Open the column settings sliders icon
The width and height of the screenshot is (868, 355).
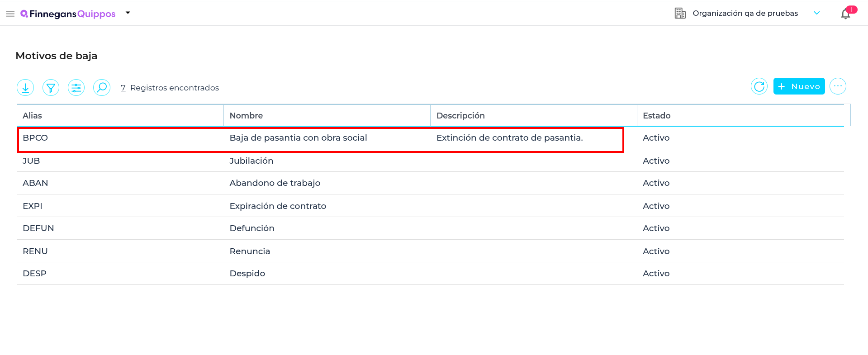pyautogui.click(x=76, y=87)
